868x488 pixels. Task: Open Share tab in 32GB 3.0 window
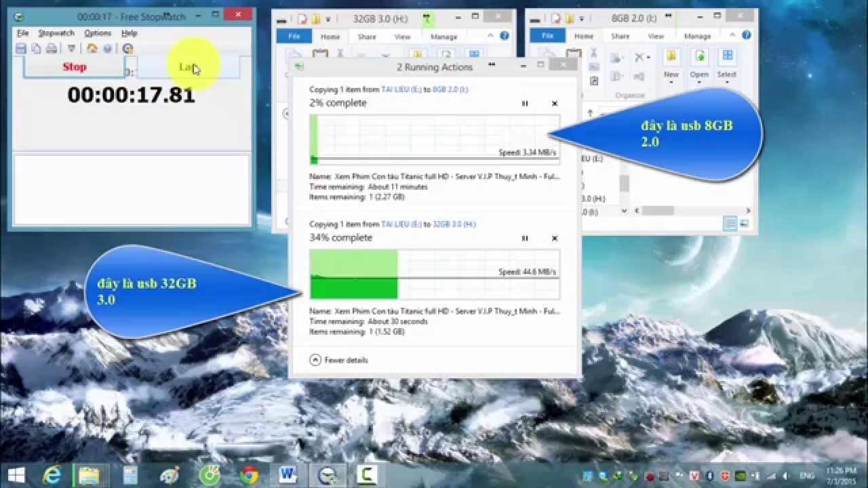pos(367,37)
